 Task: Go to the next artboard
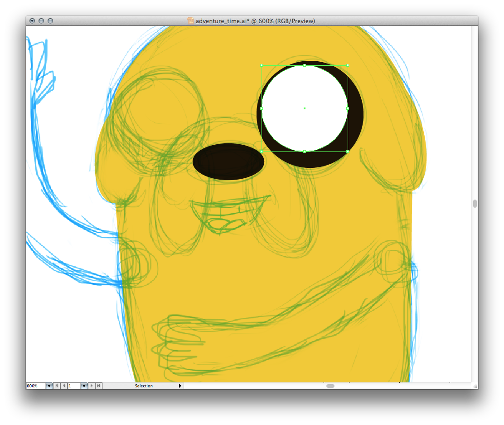pyautogui.click(x=92, y=386)
